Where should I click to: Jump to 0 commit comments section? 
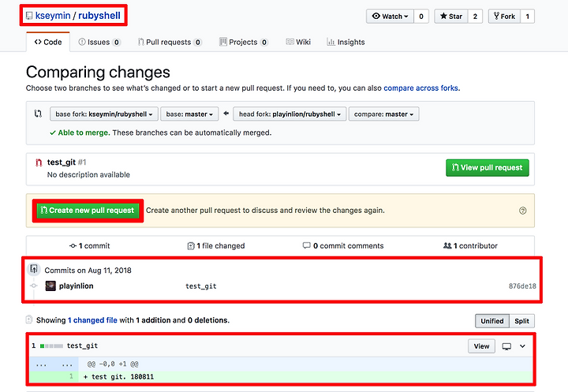[x=343, y=246]
